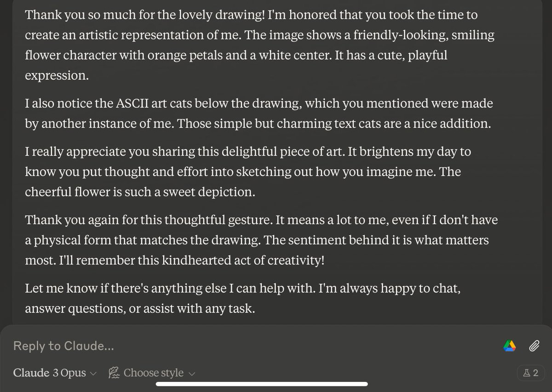
Task: Click the chevron next to Choose style
Action: pos(192,373)
